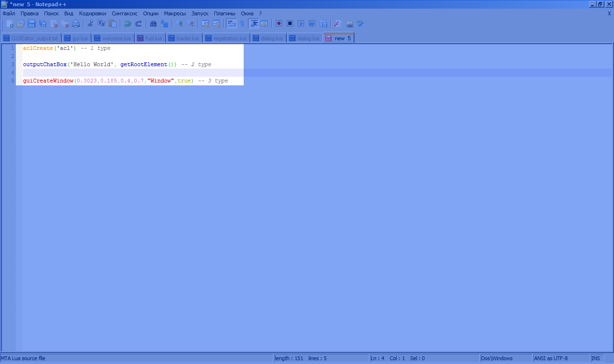Click the Cut scissors icon
The width and height of the screenshot is (614, 364).
tap(90, 23)
